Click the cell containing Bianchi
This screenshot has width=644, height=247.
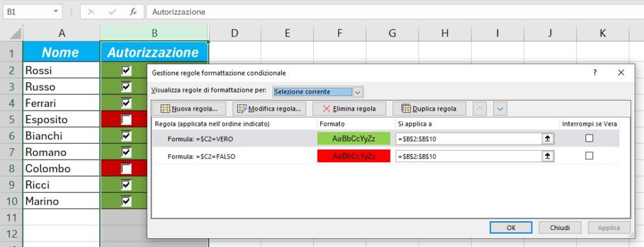pos(62,136)
